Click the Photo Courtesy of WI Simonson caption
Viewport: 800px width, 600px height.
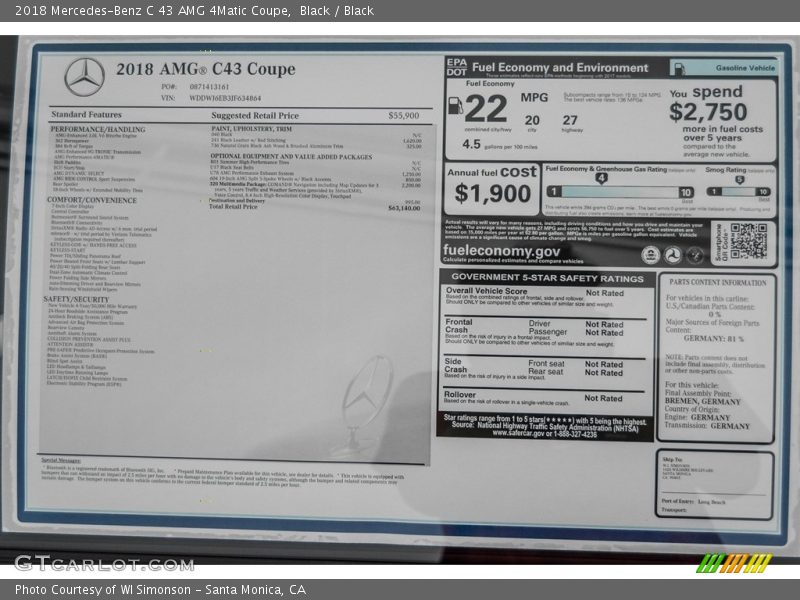click(x=160, y=590)
